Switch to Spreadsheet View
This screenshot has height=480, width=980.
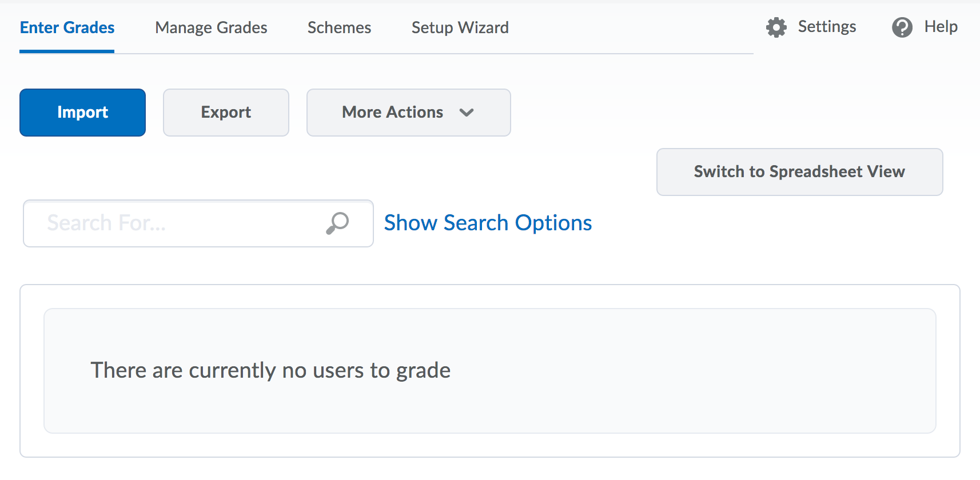point(799,172)
